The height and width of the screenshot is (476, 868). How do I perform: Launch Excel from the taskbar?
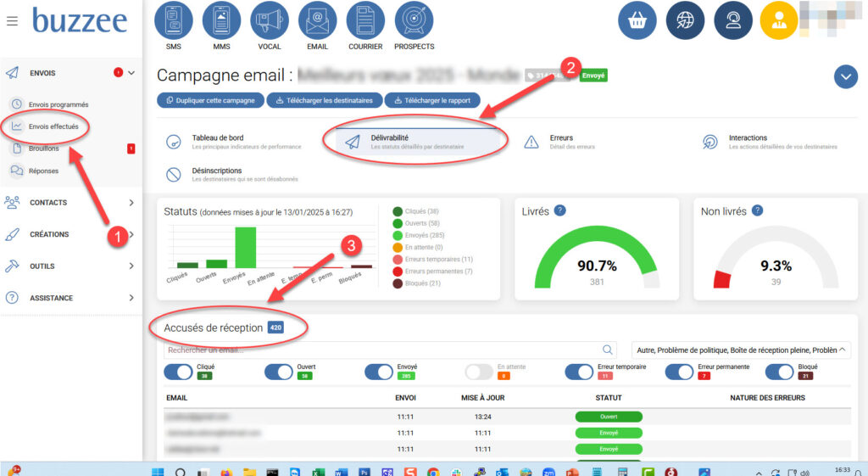pos(318,472)
